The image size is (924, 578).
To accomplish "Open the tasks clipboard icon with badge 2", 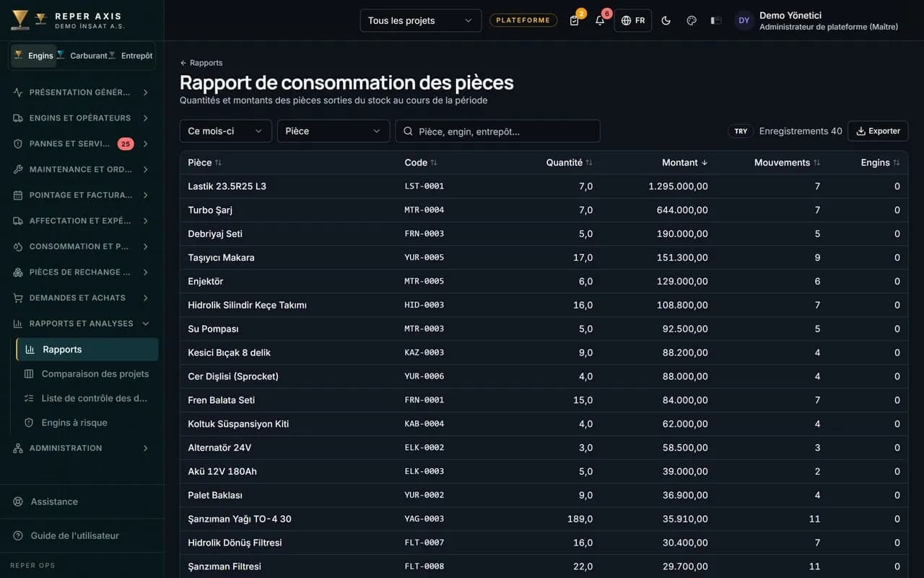I will point(575,20).
